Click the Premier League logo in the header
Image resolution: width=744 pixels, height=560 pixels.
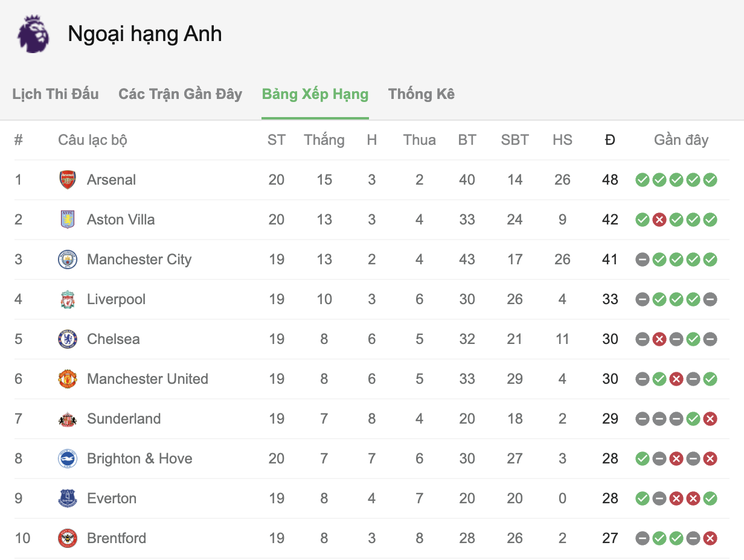pyautogui.click(x=33, y=33)
